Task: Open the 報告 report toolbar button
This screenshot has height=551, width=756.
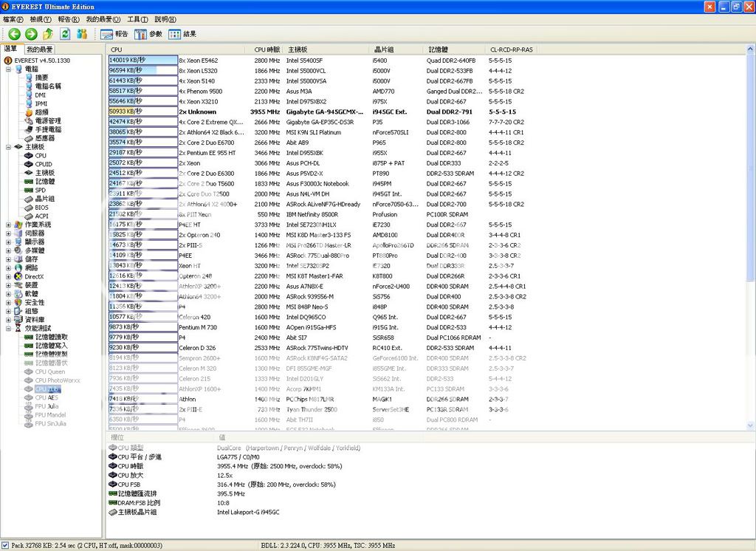Action: pyautogui.click(x=114, y=34)
